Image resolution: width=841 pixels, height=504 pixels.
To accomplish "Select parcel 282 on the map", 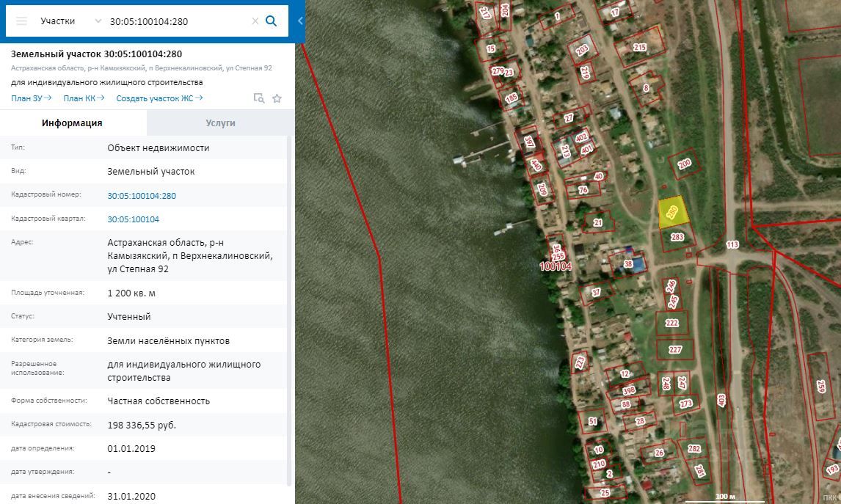I will pyautogui.click(x=694, y=449).
